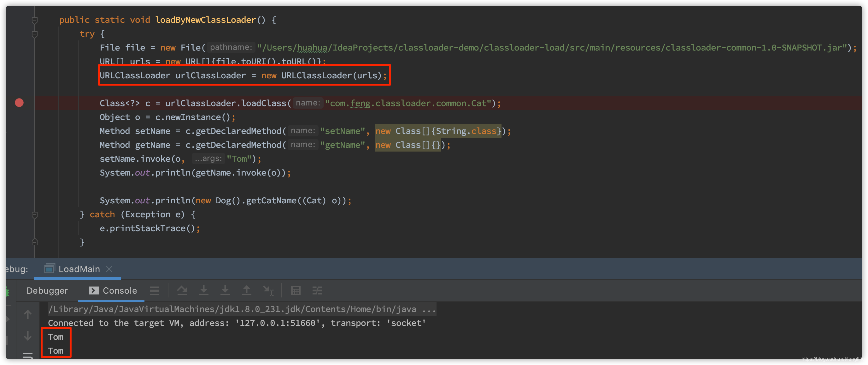
Task: Open the Evaluate Expression calculator icon
Action: pos(296,290)
